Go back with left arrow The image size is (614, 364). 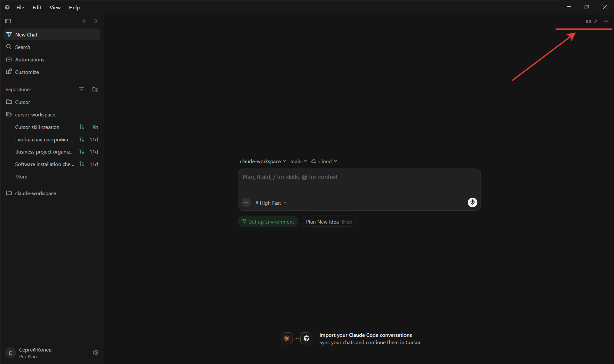pyautogui.click(x=85, y=21)
